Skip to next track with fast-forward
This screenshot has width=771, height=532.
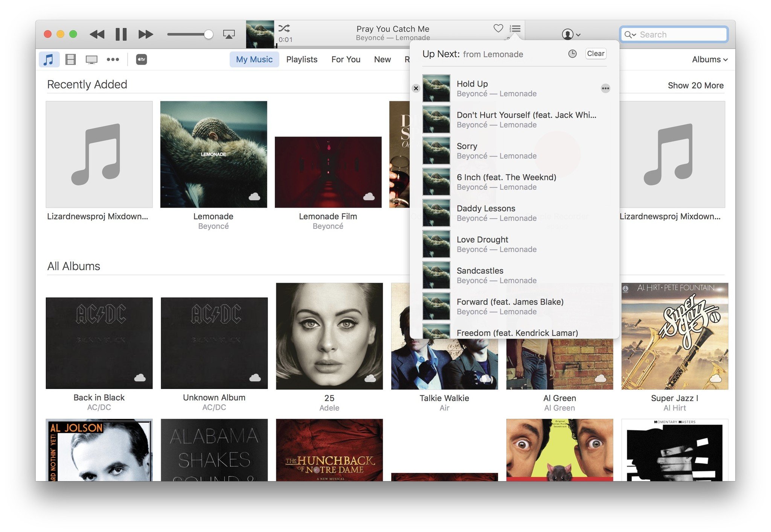tap(146, 34)
